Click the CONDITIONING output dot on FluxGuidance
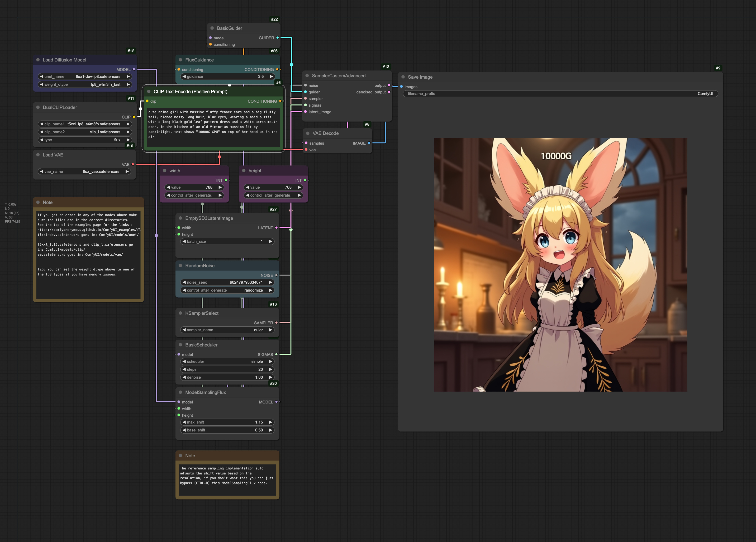 pos(277,69)
